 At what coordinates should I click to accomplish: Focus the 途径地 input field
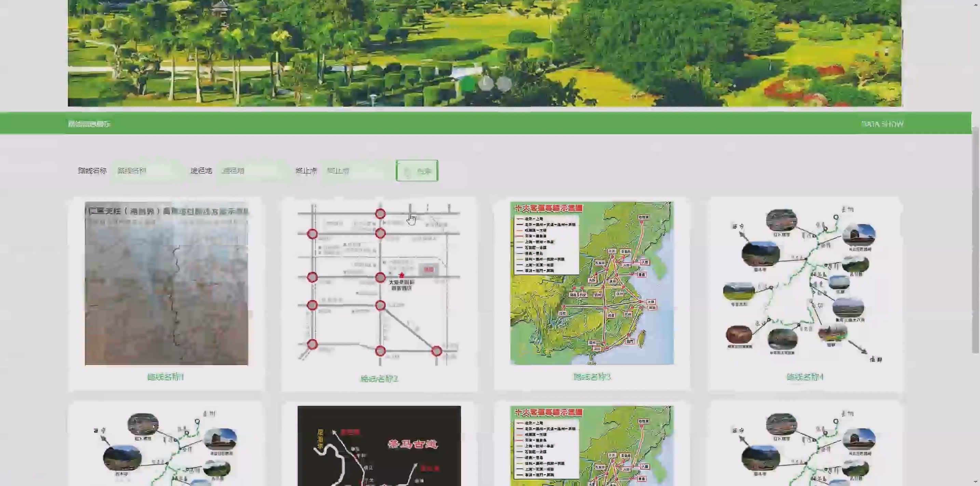(x=252, y=171)
